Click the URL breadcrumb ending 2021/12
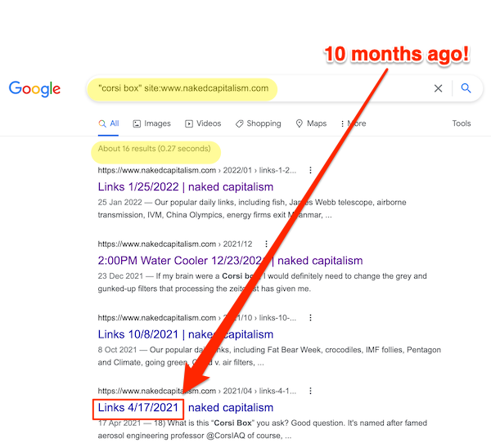The width and height of the screenshot is (491, 448). pos(175,244)
